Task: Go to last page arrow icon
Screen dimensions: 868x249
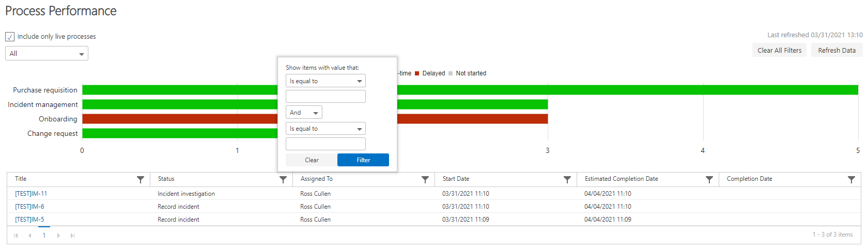Action: [72, 236]
